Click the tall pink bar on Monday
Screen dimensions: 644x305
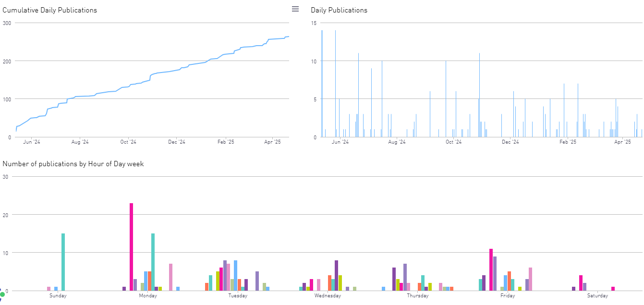coord(131,246)
